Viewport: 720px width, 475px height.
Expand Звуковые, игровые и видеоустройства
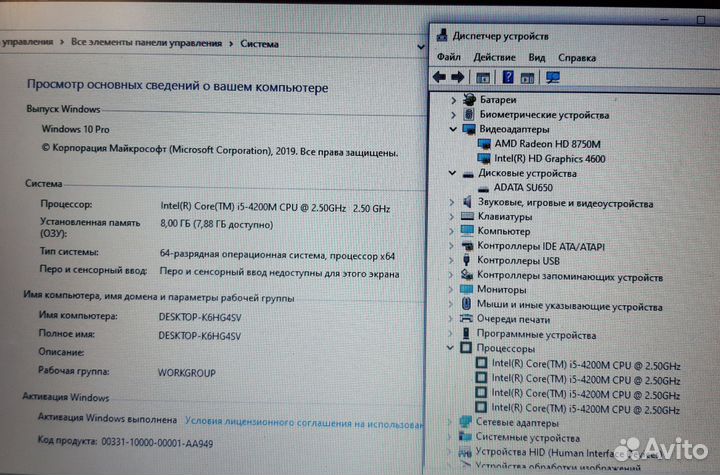click(452, 202)
